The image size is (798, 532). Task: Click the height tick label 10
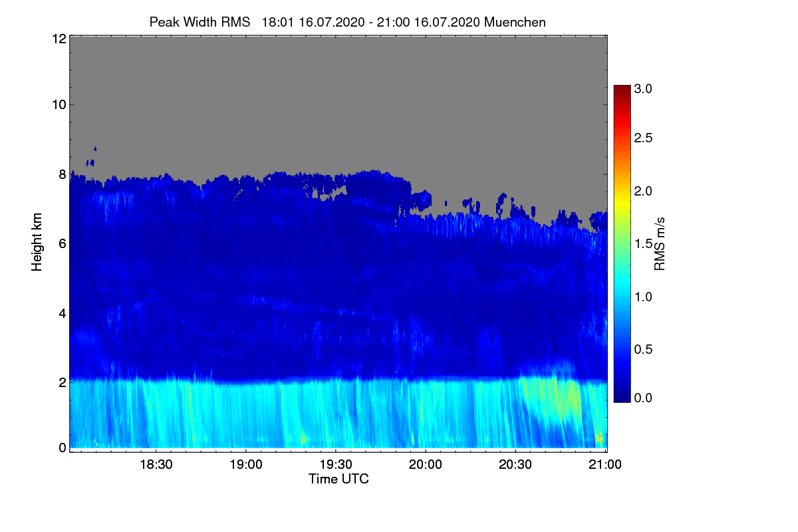58,104
